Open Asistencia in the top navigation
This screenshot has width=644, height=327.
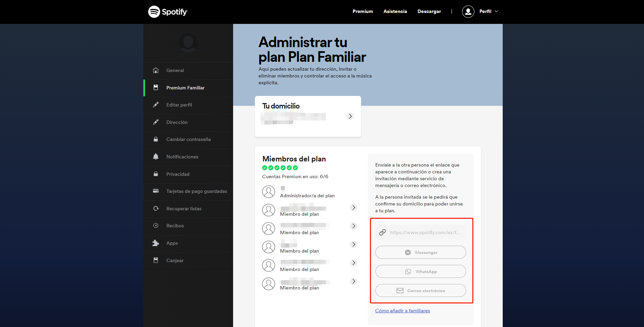point(395,12)
